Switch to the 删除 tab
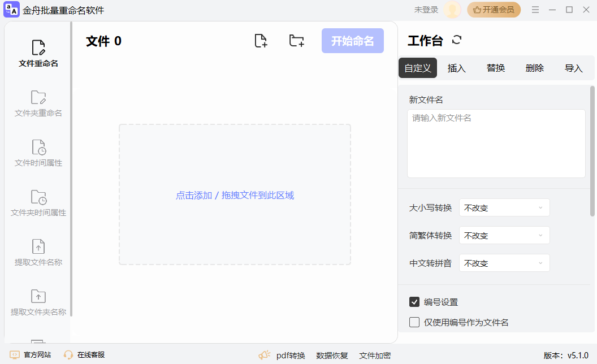Screen dimensions: 597x364 (535, 68)
